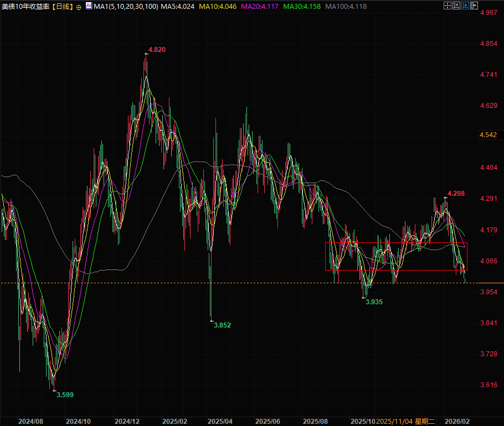Image resolution: width=504 pixels, height=426 pixels.
Task: Click the crosshair cursor icon in top-right toolbar
Action: click(x=448, y=6)
